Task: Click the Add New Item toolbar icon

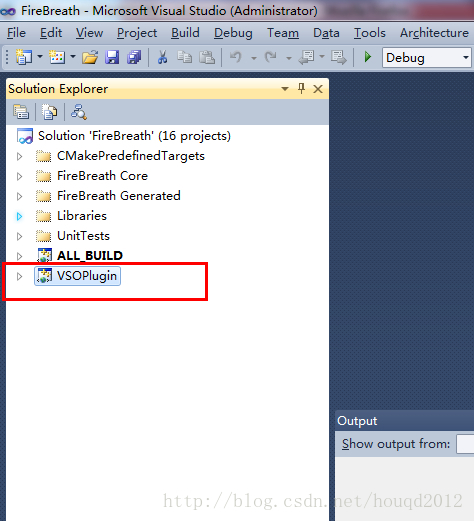Action: coord(57,57)
